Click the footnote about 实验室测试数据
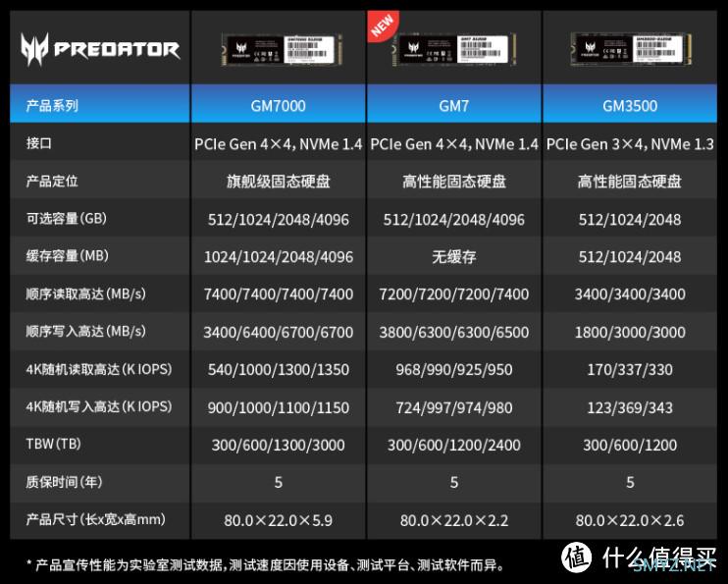This screenshot has height=584, width=728. [266, 565]
